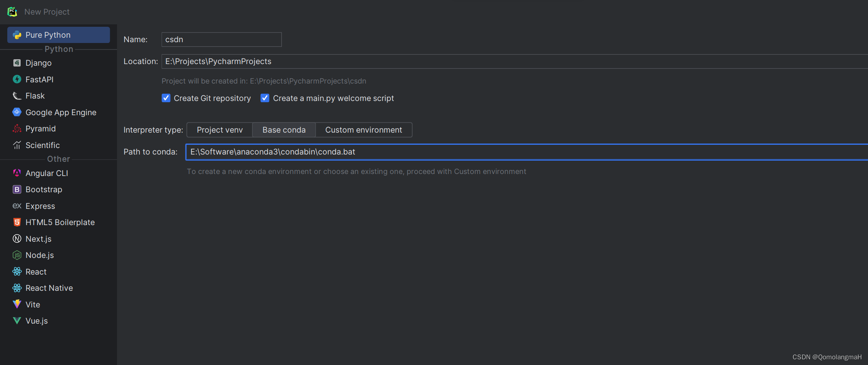868x365 pixels.
Task: Choose Scientific project type label
Action: (x=43, y=145)
